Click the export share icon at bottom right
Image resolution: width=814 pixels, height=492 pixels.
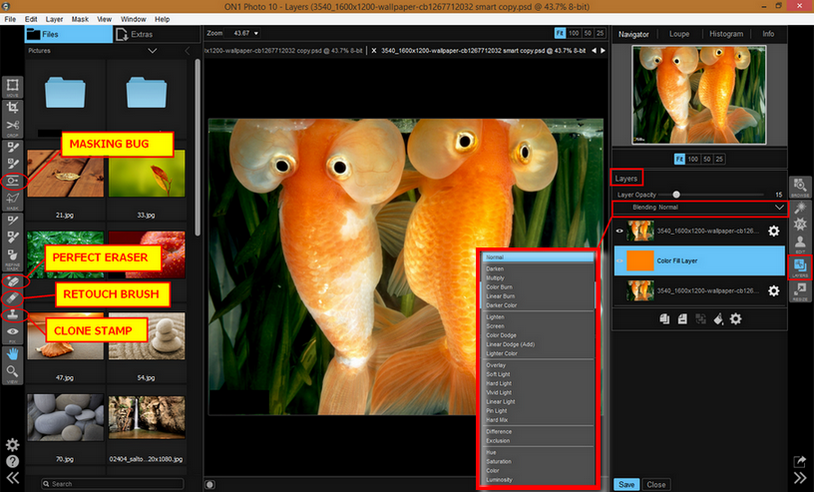point(800,461)
